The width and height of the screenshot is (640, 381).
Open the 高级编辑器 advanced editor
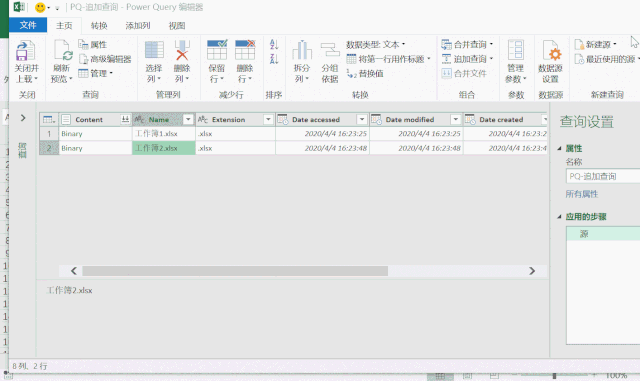(x=105, y=59)
